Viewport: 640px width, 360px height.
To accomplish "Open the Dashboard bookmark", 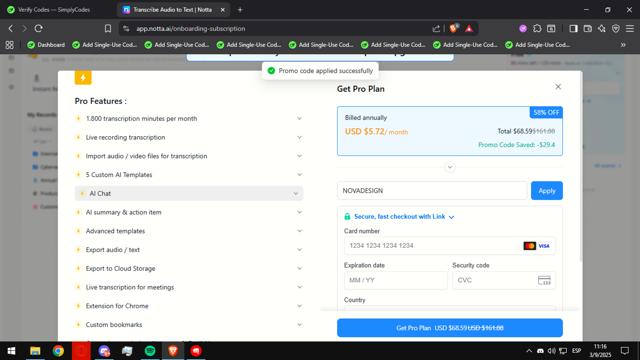I will (46, 45).
